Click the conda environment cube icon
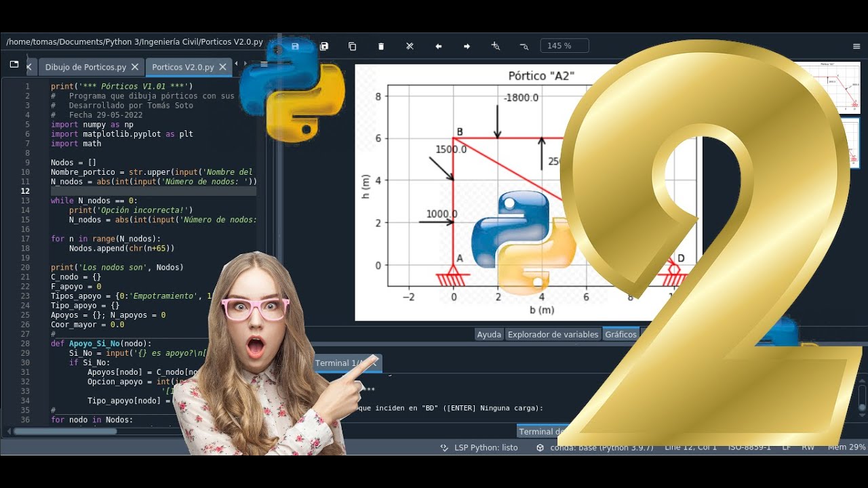868x488 pixels. coord(540,447)
